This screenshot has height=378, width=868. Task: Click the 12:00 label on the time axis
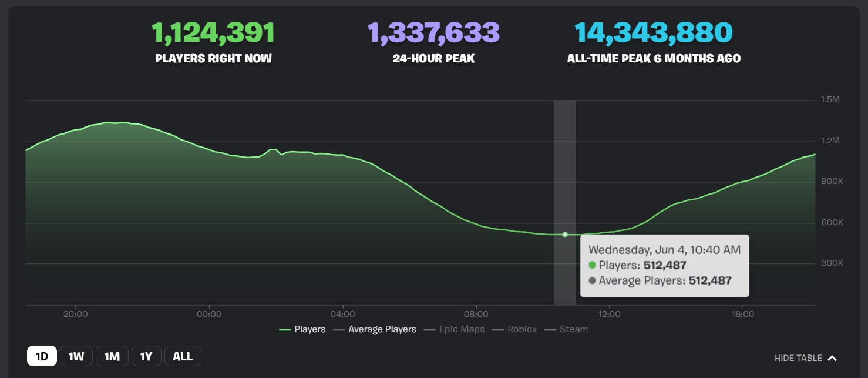pos(610,314)
